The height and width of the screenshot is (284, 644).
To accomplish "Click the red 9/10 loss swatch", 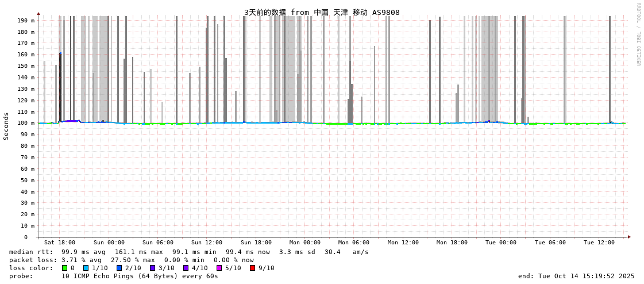I will click(x=252, y=268).
